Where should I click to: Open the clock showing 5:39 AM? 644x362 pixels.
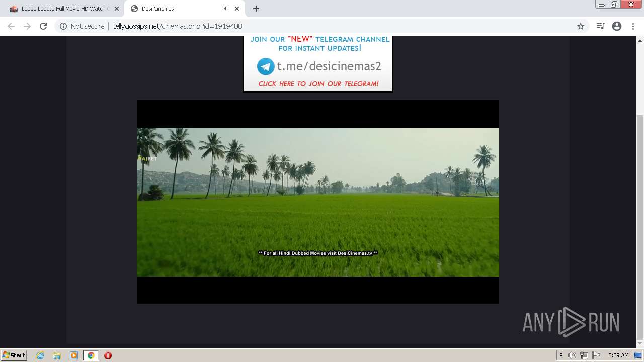618,355
